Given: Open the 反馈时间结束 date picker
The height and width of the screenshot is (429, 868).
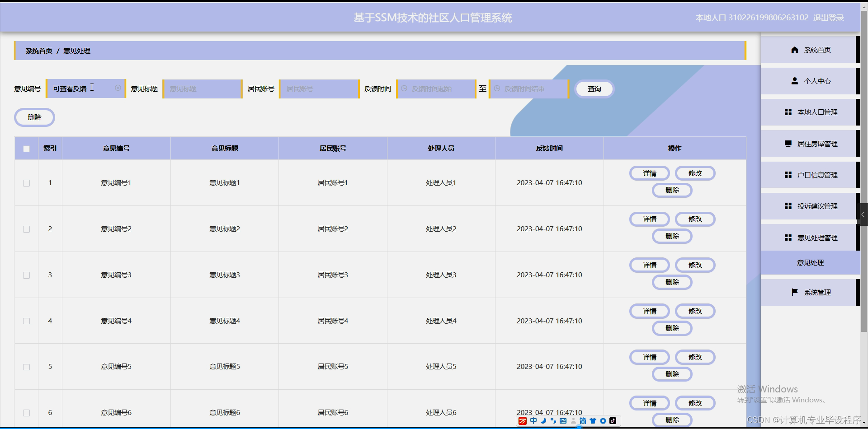Looking at the screenshot, I should coord(529,89).
